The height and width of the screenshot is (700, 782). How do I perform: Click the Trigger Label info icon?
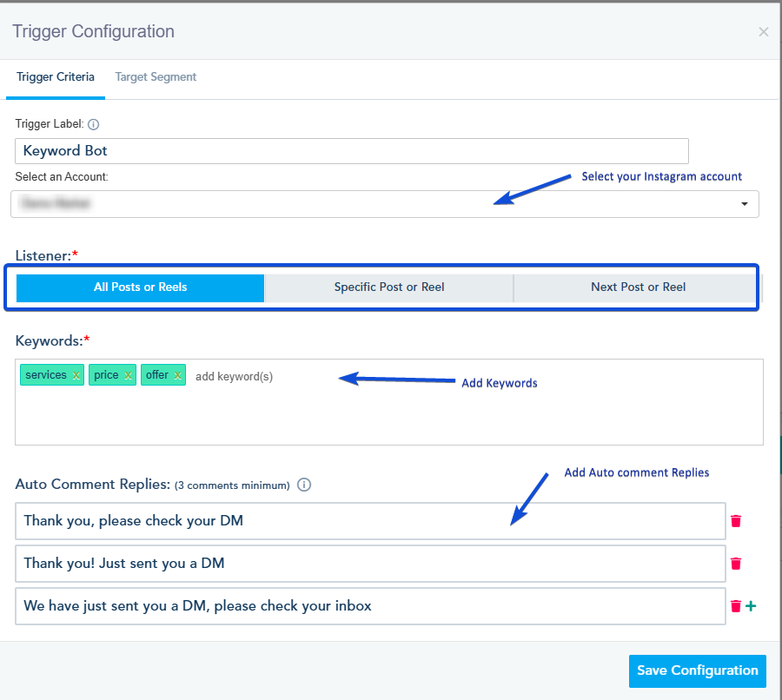[93, 124]
